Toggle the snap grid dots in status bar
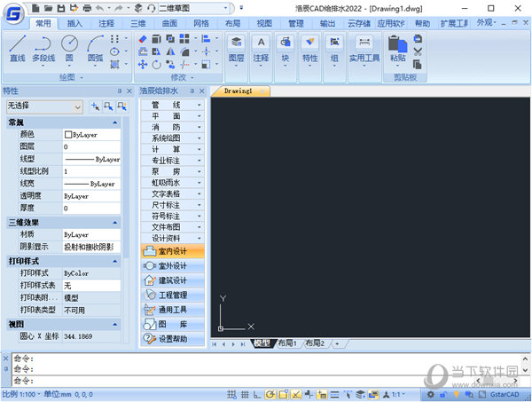The width and height of the screenshot is (532, 402). pos(231,394)
